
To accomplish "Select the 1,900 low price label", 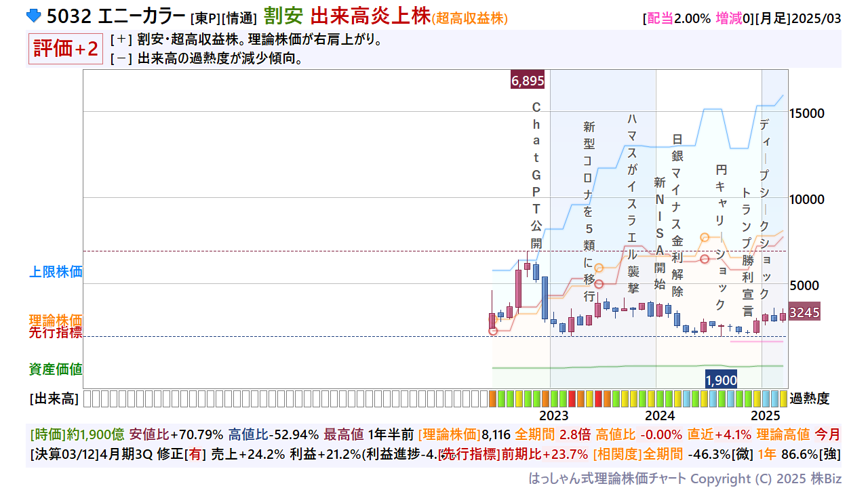I will click(721, 380).
